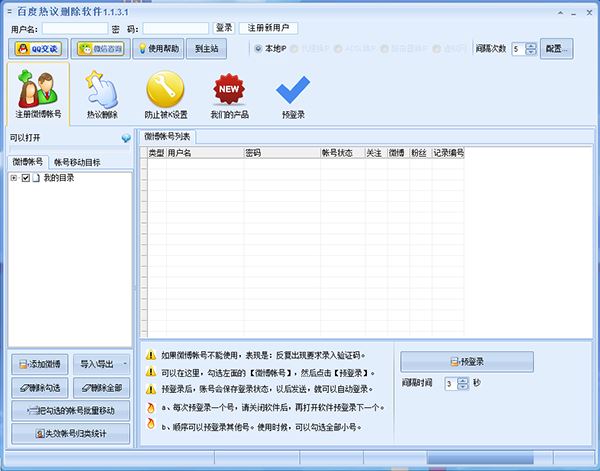The height and width of the screenshot is (471, 600).
Task: Click the 用户名 input field
Action: coord(73,28)
